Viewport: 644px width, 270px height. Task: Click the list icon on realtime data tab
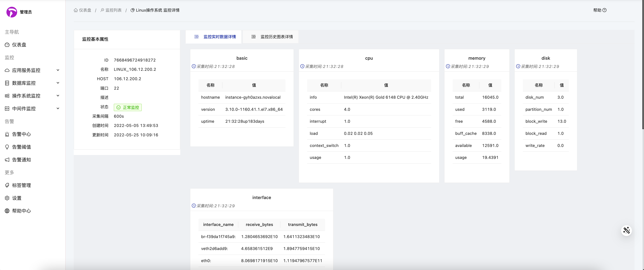click(x=196, y=37)
